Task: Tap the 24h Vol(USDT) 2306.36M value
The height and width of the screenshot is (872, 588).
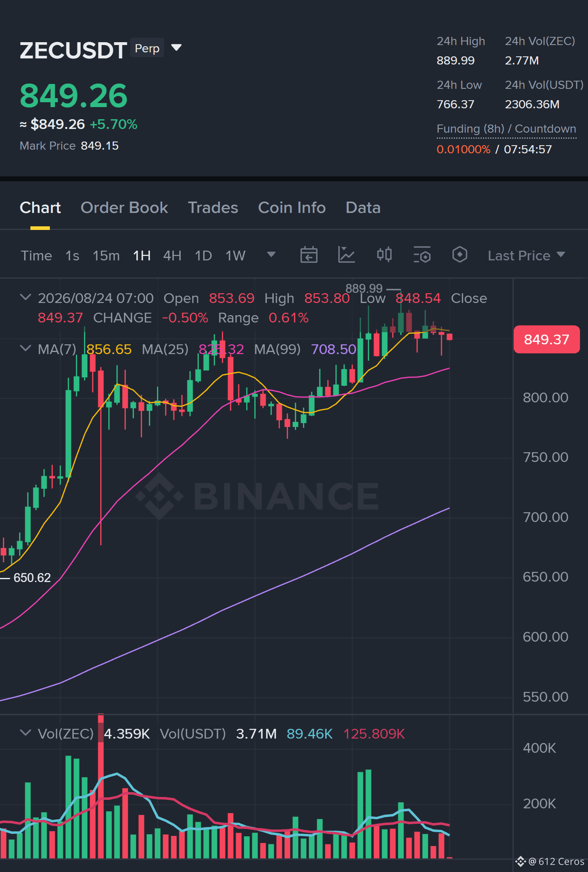Action: point(532,104)
